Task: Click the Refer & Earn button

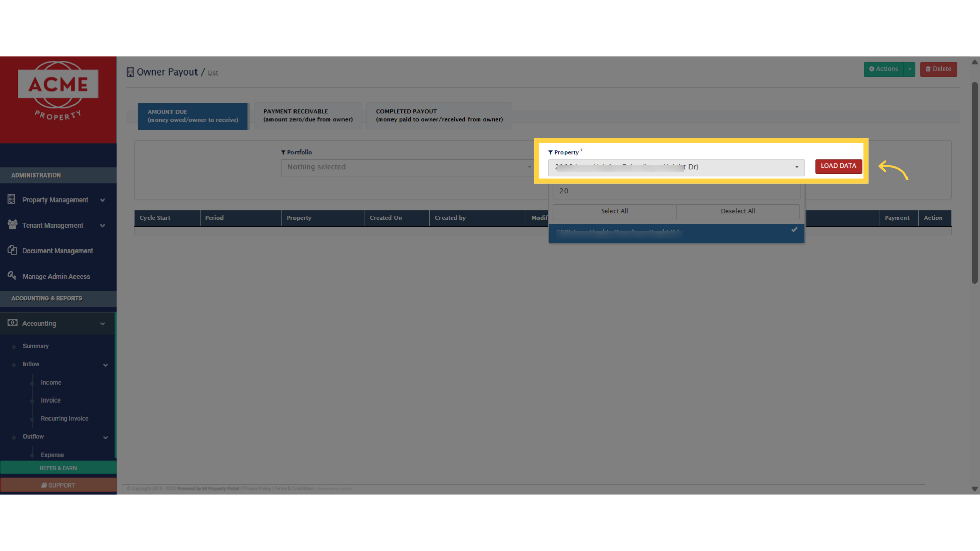Action: click(58, 468)
